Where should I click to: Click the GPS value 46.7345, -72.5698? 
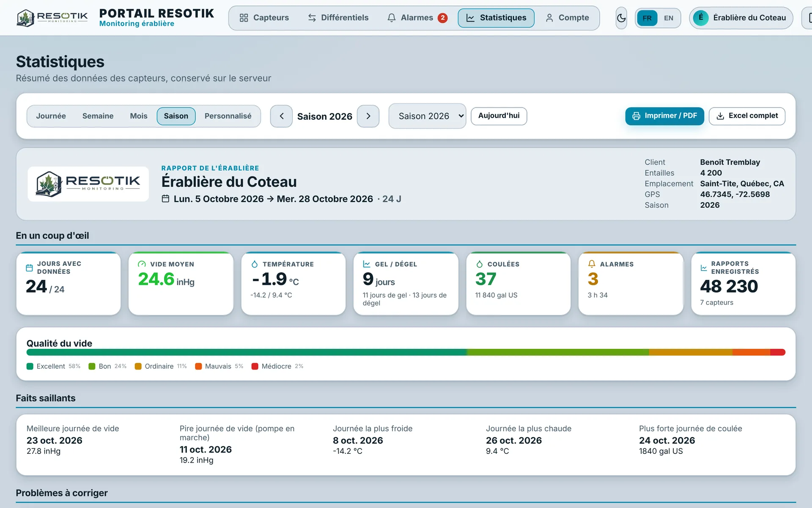(735, 194)
